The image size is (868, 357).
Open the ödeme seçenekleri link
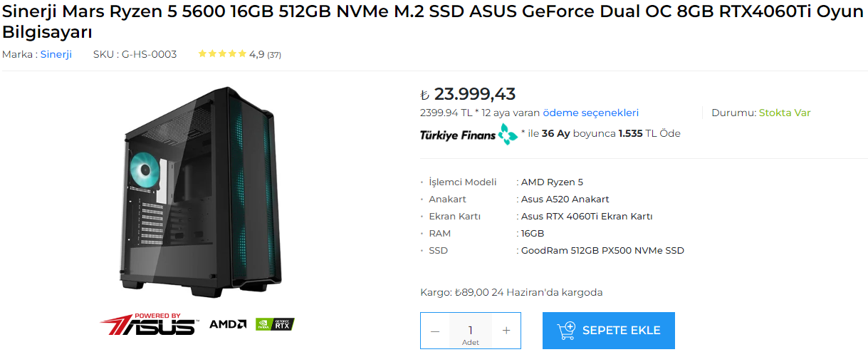(590, 113)
